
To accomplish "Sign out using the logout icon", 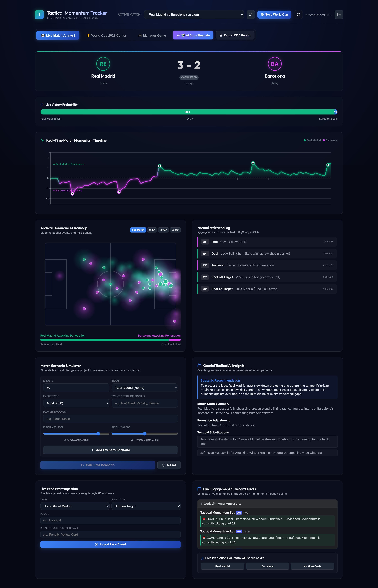I will tap(339, 15).
